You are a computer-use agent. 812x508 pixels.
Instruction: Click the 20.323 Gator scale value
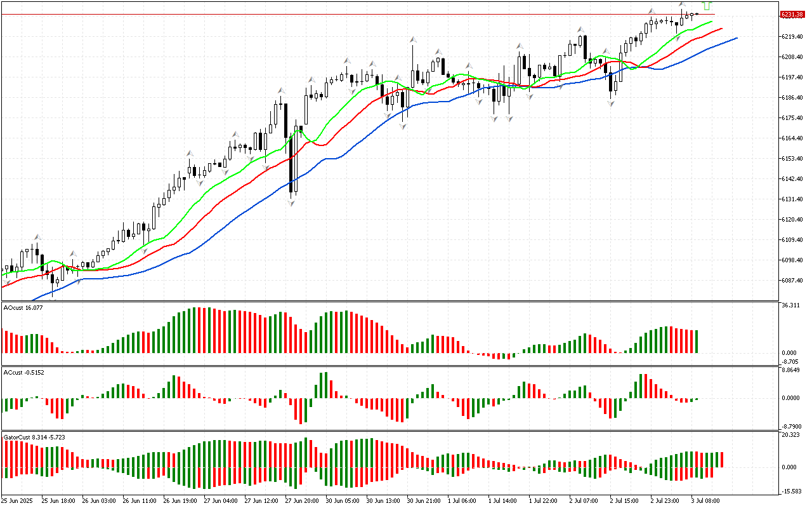tap(790, 435)
